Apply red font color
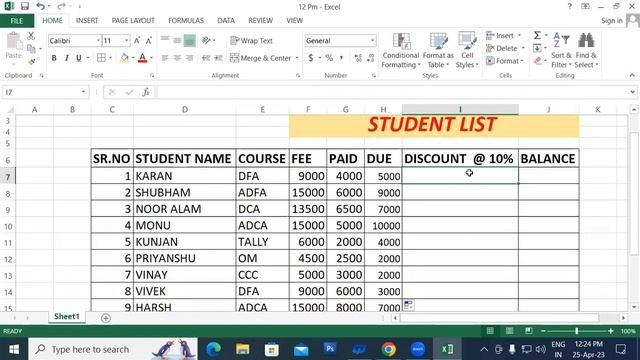 click(x=142, y=58)
